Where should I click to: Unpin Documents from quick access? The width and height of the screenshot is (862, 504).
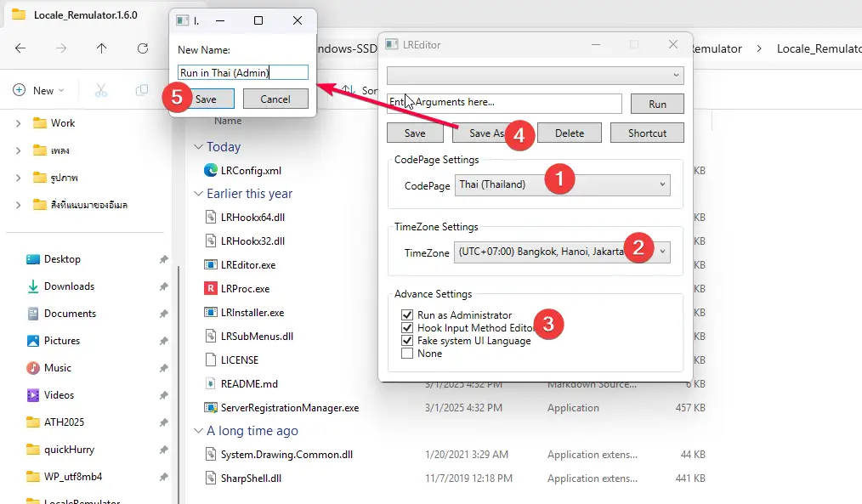pyautogui.click(x=164, y=314)
